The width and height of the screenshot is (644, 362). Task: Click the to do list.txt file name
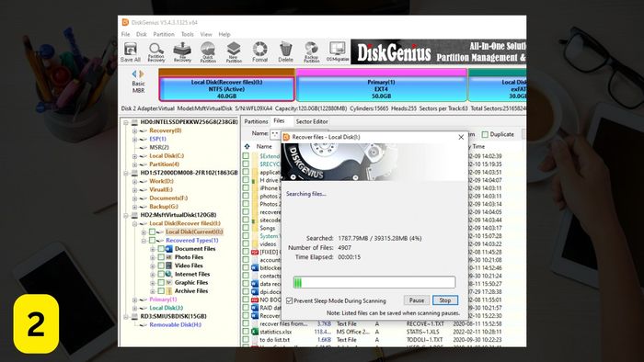tap(275, 340)
